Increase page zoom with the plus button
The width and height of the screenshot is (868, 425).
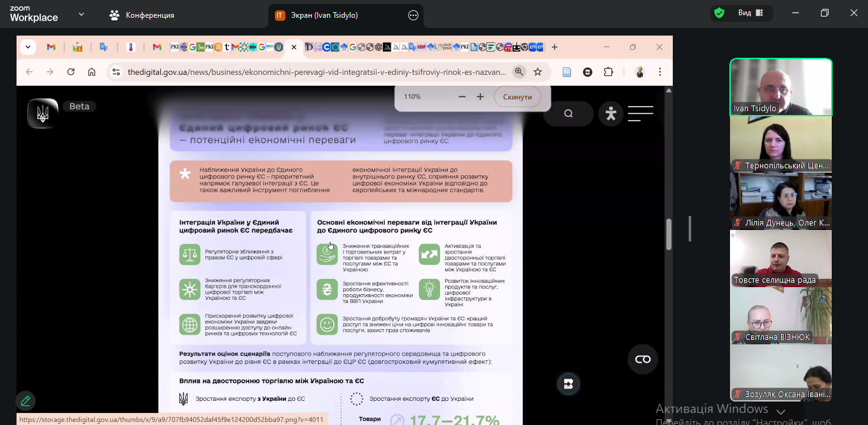(x=480, y=97)
